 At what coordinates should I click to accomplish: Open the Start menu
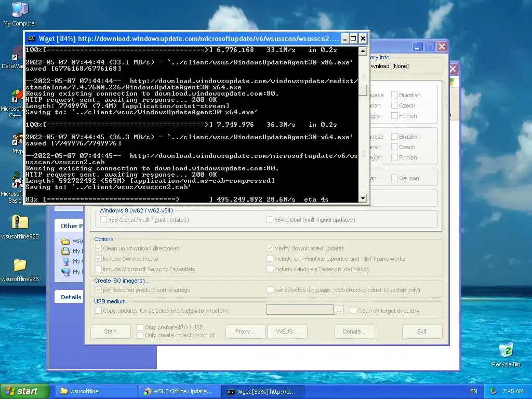coord(24,391)
